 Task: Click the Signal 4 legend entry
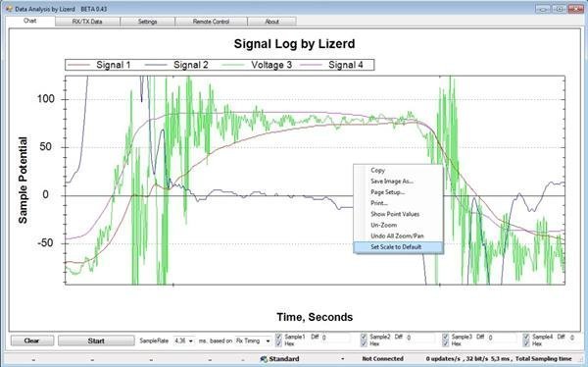pyautogui.click(x=331, y=65)
